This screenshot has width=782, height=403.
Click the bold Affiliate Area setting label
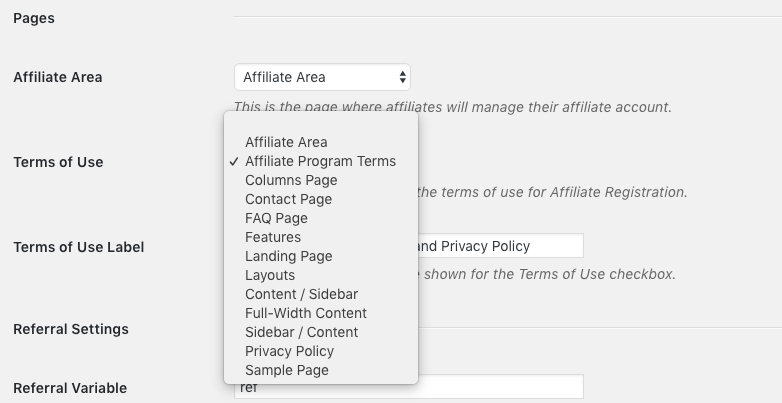pyautogui.click(x=58, y=77)
